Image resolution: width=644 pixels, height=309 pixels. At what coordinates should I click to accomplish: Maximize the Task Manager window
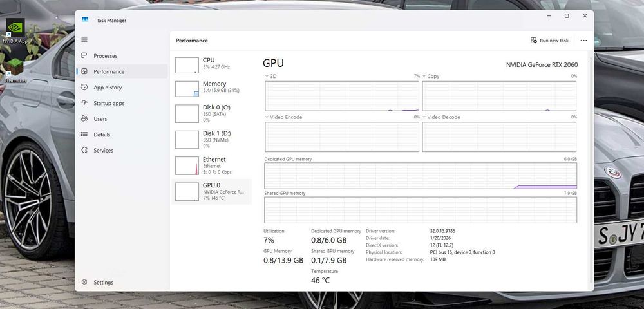[x=567, y=15]
